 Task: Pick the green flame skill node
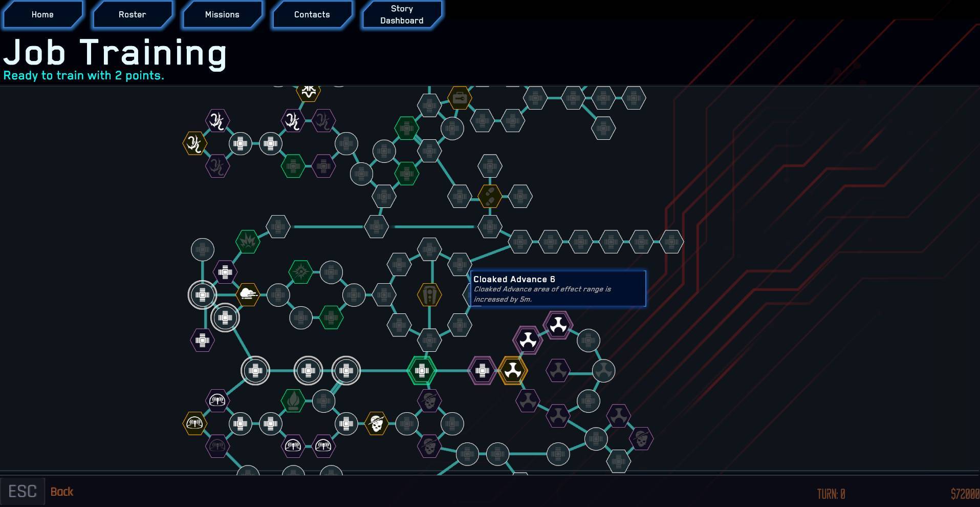[x=293, y=400]
